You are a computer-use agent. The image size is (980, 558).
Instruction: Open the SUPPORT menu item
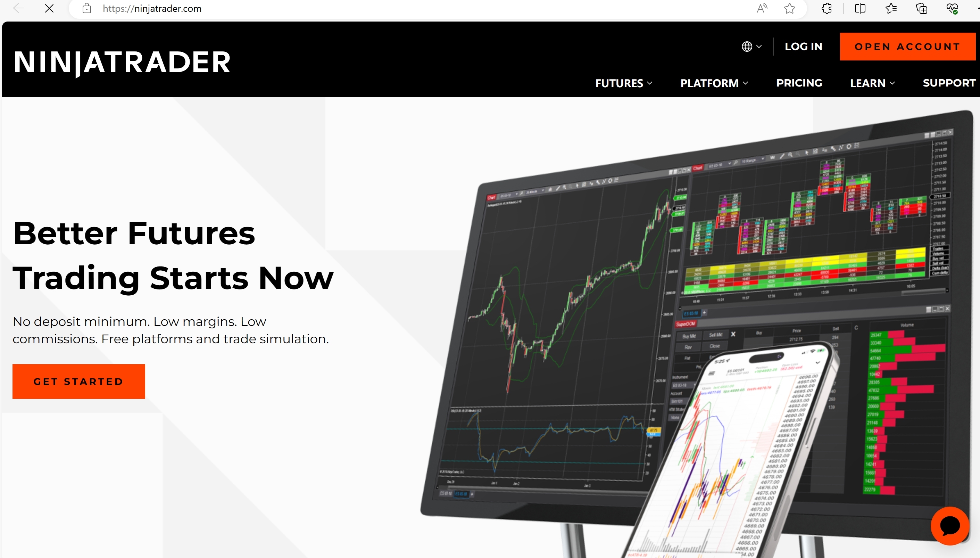(949, 82)
